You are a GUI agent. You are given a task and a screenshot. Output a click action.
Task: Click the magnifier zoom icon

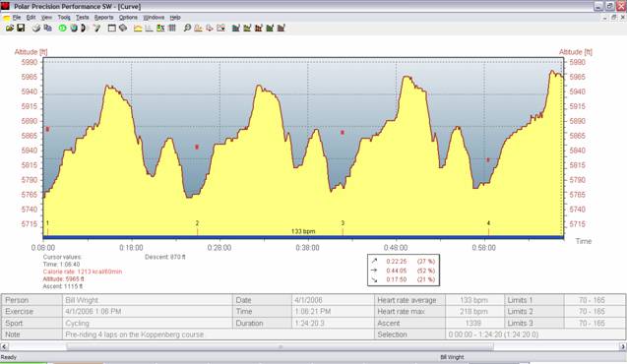(187, 28)
